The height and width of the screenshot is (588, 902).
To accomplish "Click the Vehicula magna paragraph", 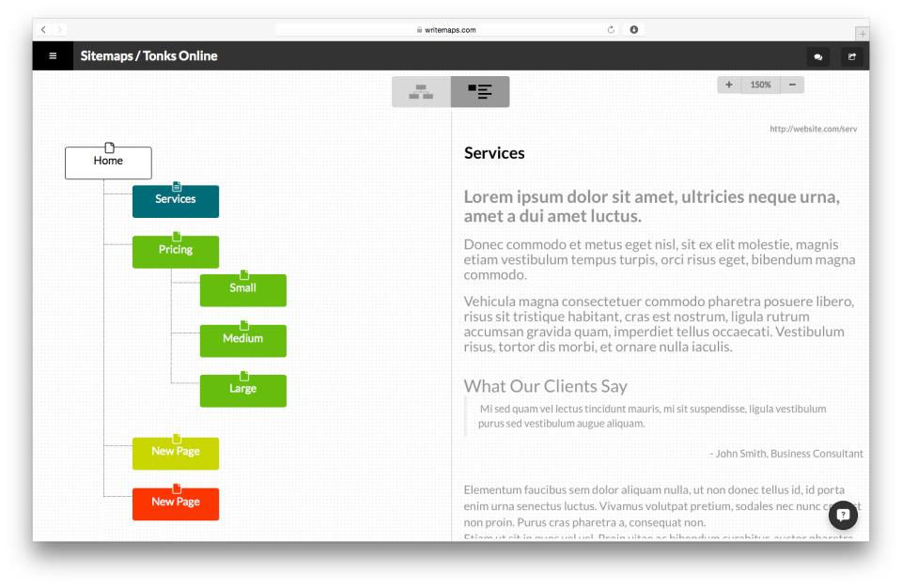I will coord(660,324).
